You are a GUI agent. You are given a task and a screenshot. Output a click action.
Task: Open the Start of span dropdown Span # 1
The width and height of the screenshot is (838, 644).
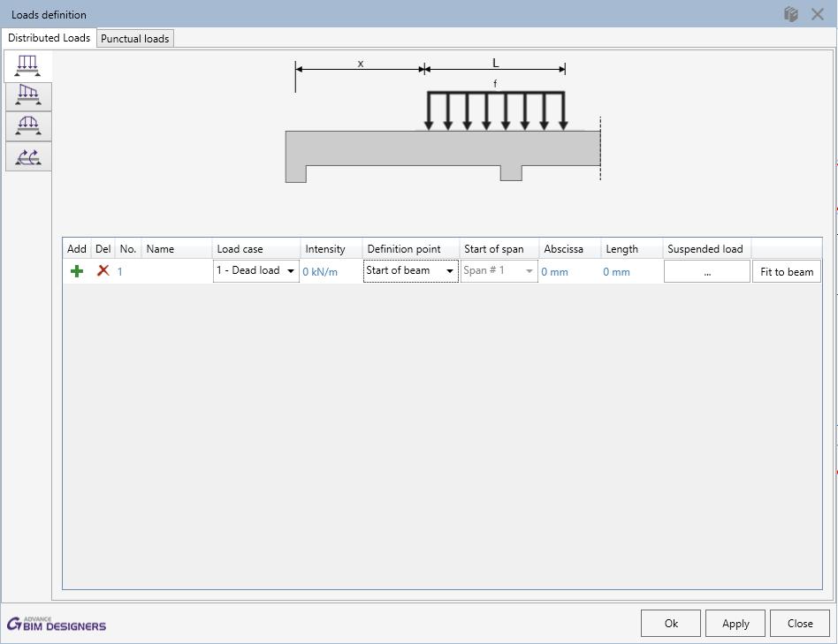499,270
